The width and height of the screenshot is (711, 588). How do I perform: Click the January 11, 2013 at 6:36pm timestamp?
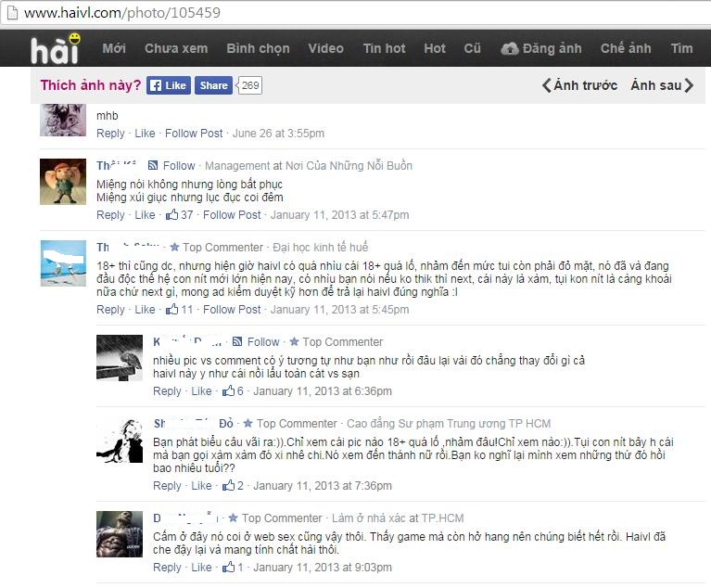click(x=323, y=391)
